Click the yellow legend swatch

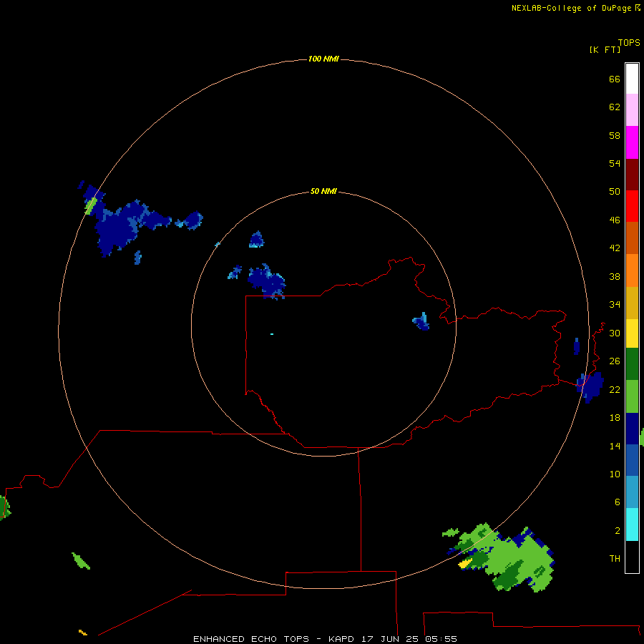click(632, 333)
